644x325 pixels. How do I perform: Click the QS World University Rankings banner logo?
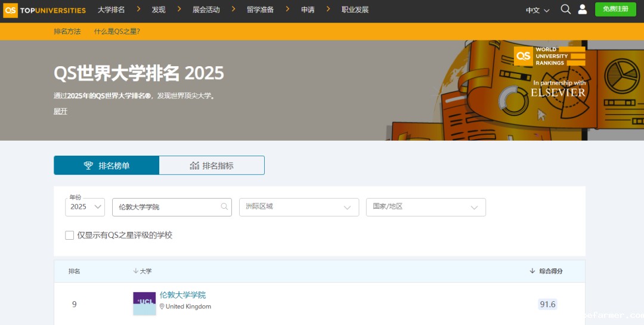click(x=550, y=56)
